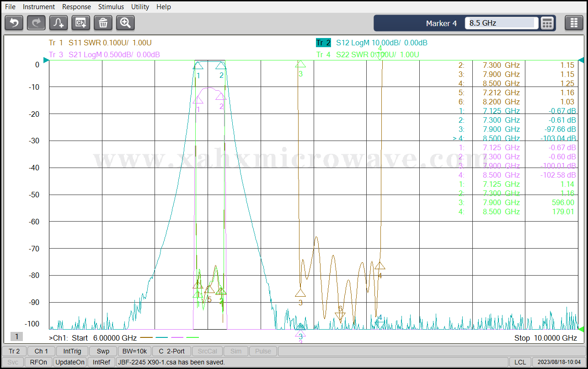The width and height of the screenshot is (588, 369).
Task: Open the Utility menu
Action: tap(140, 7)
